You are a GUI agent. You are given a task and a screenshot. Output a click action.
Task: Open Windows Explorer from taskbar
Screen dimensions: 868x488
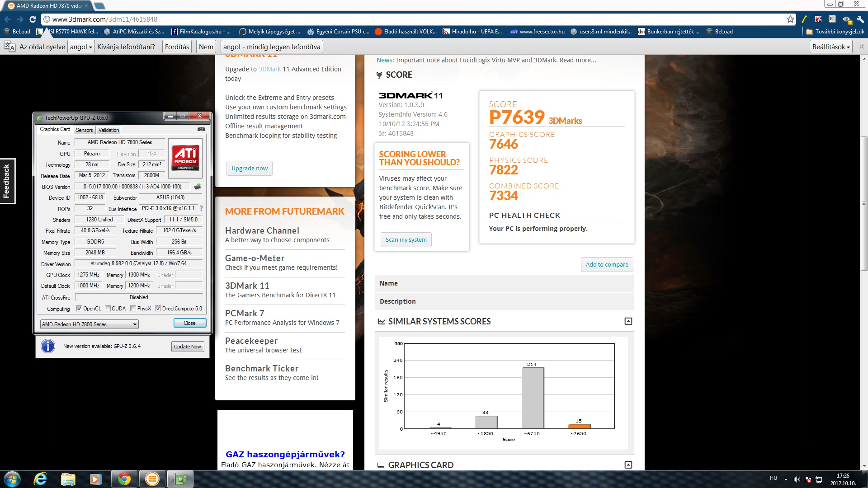(x=68, y=479)
